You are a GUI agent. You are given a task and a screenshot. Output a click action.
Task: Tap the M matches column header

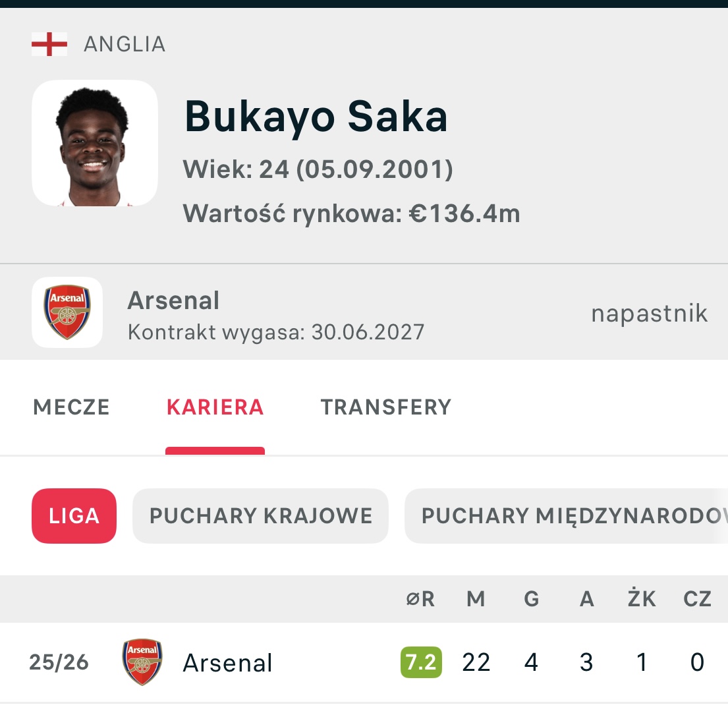[476, 599]
